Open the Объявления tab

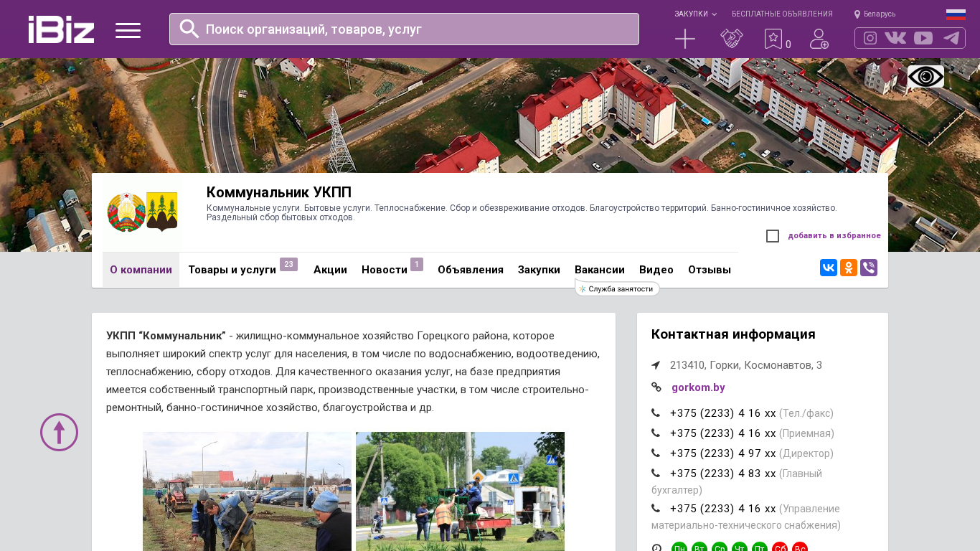click(x=471, y=270)
